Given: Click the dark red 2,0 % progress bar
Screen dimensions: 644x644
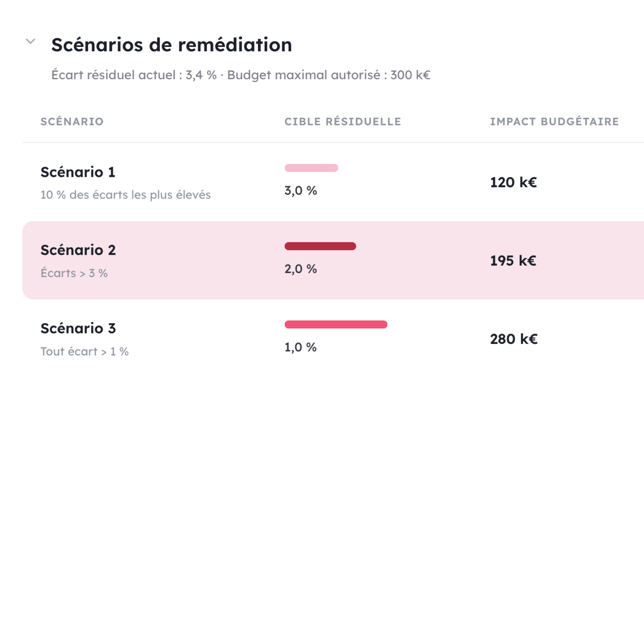Looking at the screenshot, I should pyautogui.click(x=320, y=246).
